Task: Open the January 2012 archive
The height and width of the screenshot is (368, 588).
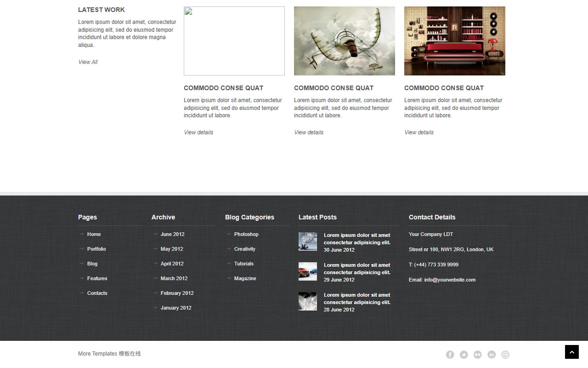Action: click(x=176, y=308)
